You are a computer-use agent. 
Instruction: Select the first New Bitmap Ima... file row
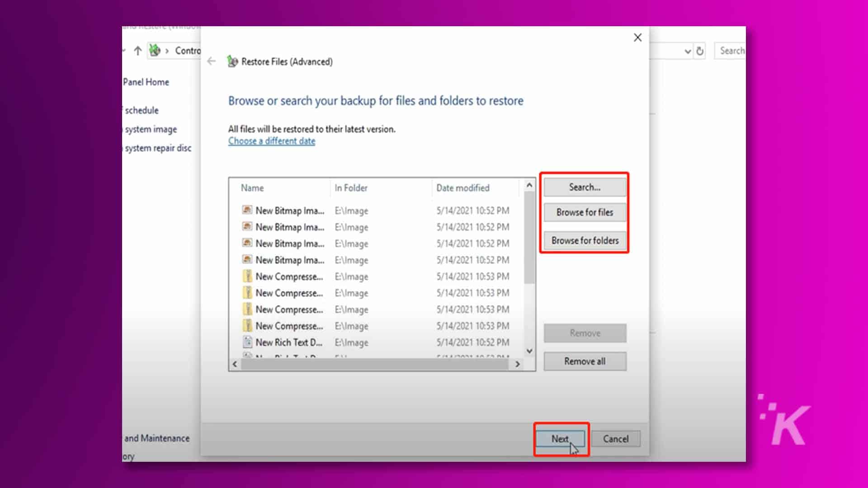[375, 211]
